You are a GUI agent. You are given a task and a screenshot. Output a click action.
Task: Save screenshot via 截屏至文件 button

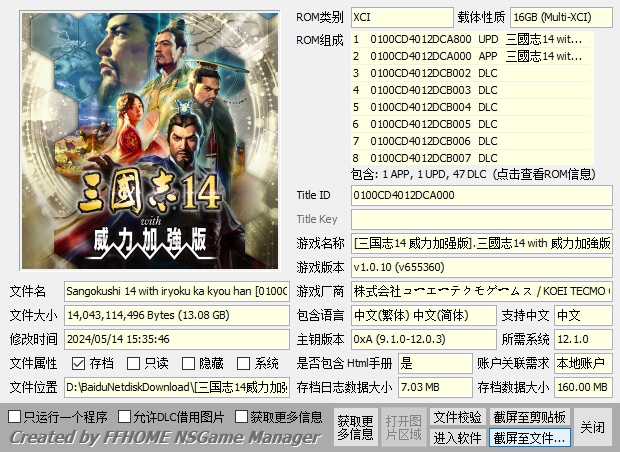[529, 438]
